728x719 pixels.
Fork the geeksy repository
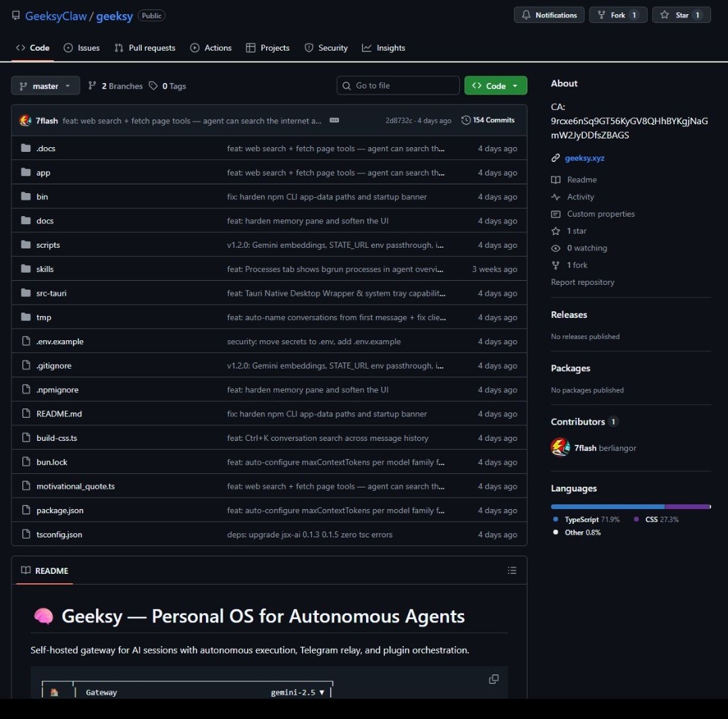tap(617, 15)
